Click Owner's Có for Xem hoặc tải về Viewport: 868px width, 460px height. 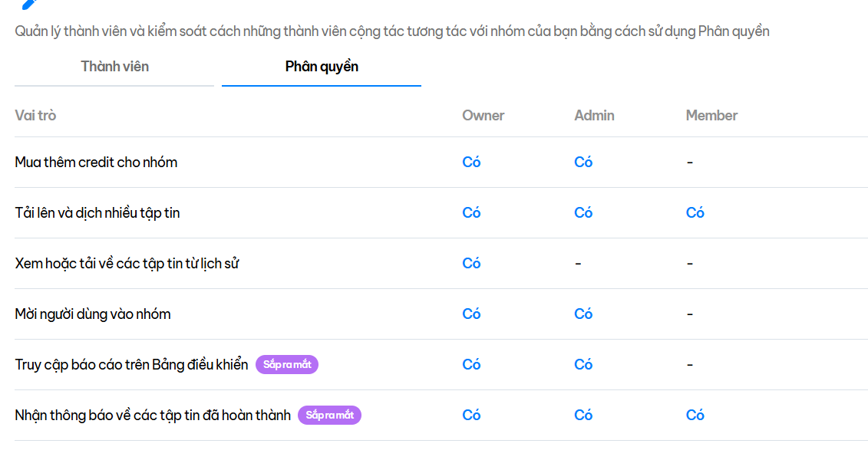472,263
